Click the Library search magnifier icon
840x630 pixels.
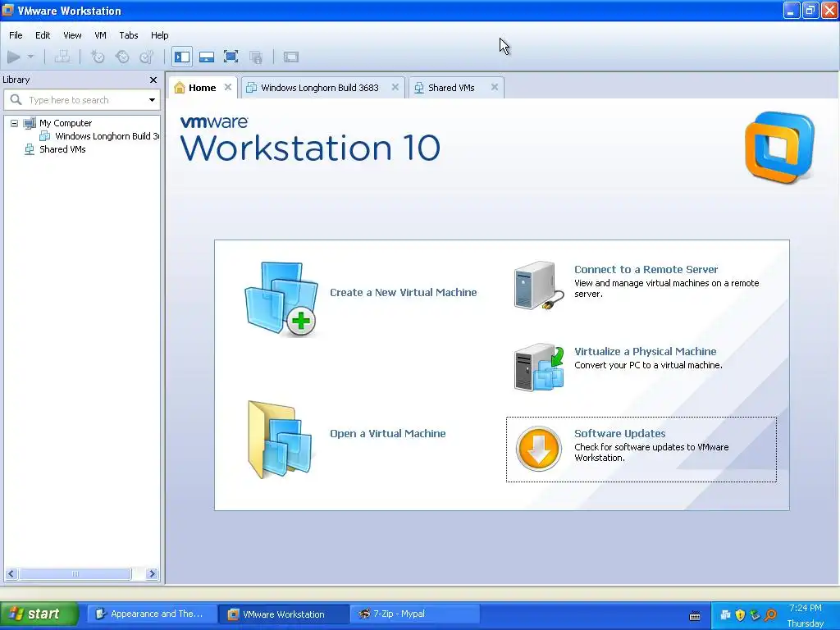click(x=16, y=99)
